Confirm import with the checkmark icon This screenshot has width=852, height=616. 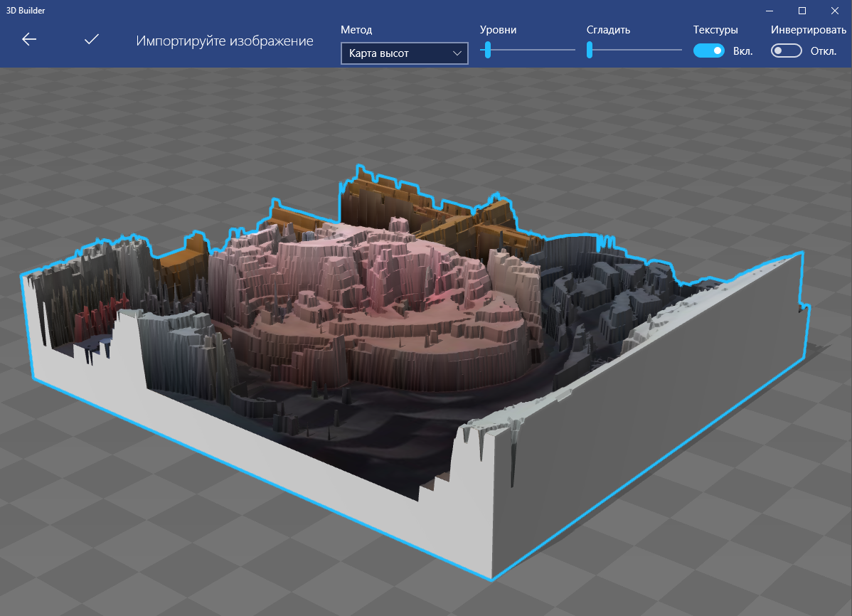92,39
